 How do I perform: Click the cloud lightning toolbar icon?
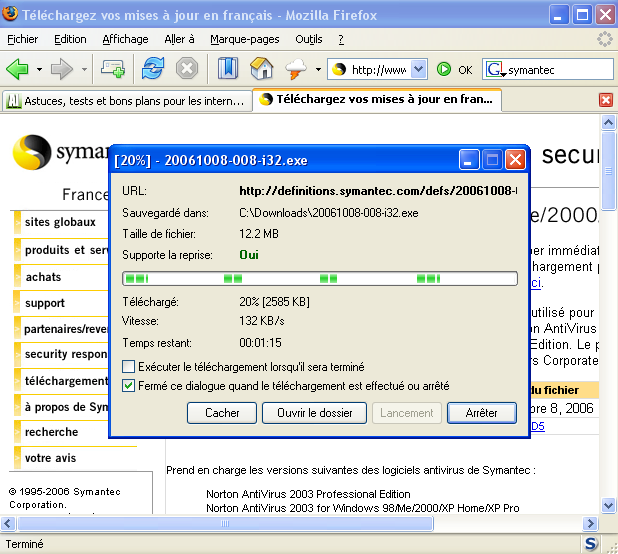tap(296, 69)
